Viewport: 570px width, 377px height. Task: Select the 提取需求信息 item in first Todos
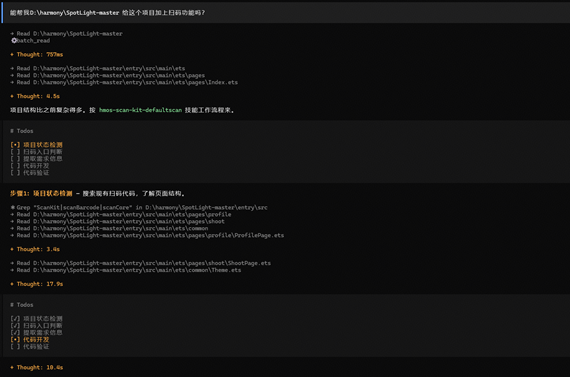43,159
